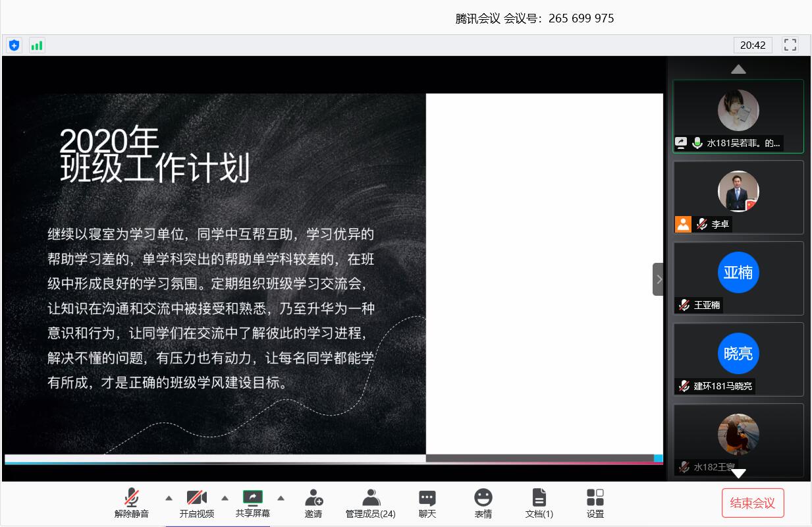
Task: Expand audio options arrow beside 解除静音
Action: coord(169,498)
